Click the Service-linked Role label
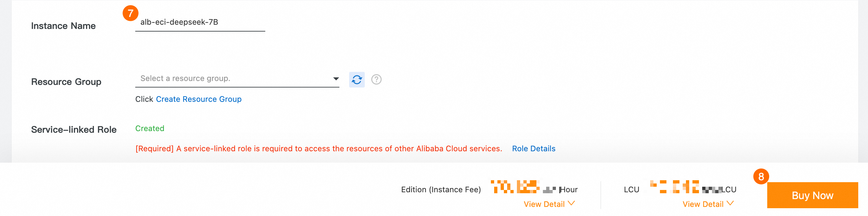 (74, 130)
